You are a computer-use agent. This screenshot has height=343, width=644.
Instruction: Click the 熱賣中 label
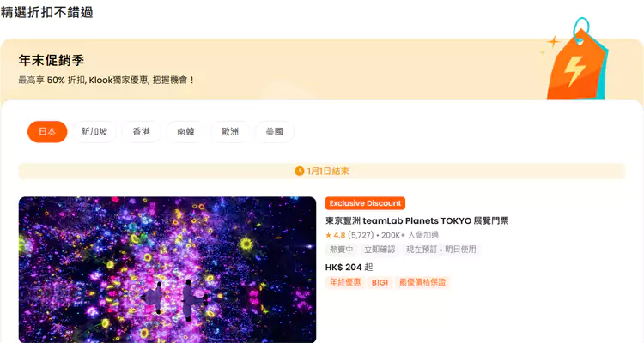(341, 250)
